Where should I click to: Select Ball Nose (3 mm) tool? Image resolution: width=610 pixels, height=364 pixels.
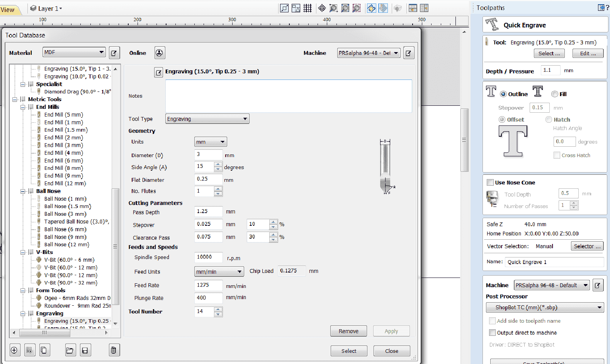pos(65,214)
